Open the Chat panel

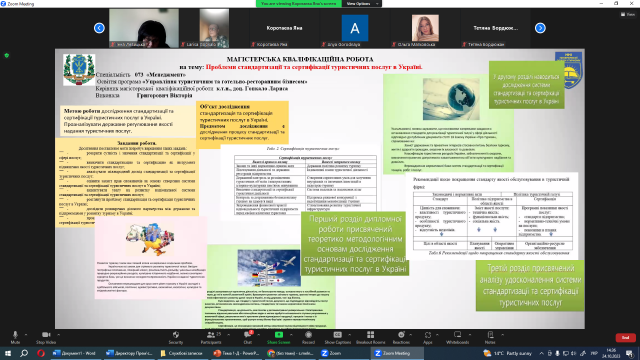point(247,337)
